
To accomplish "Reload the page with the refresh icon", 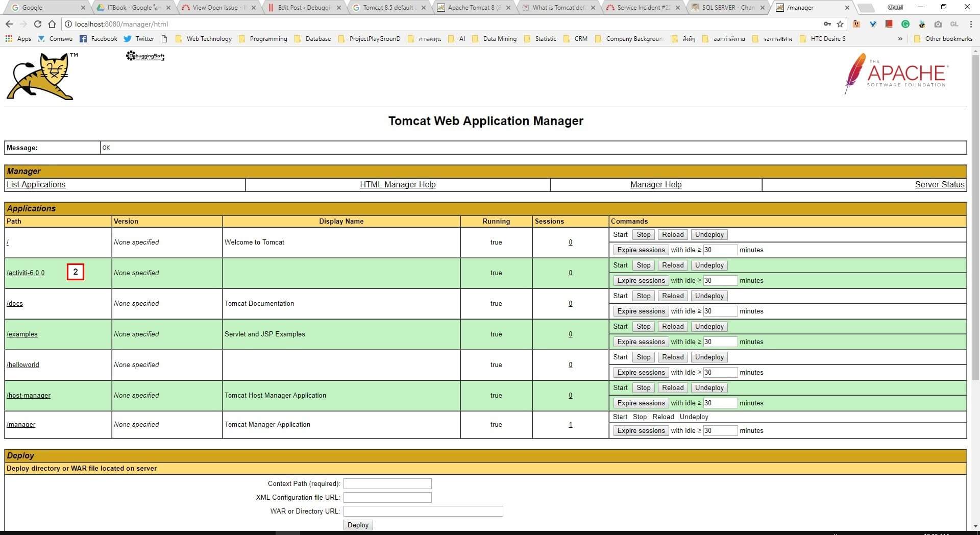I will pyautogui.click(x=38, y=24).
